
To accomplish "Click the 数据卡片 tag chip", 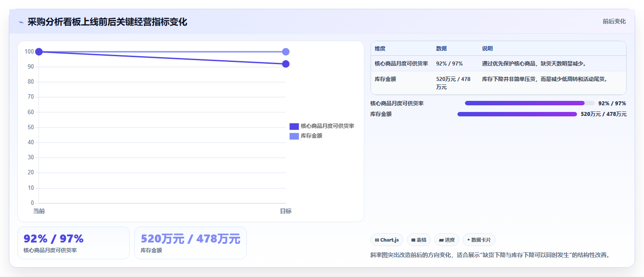I will click(479, 240).
